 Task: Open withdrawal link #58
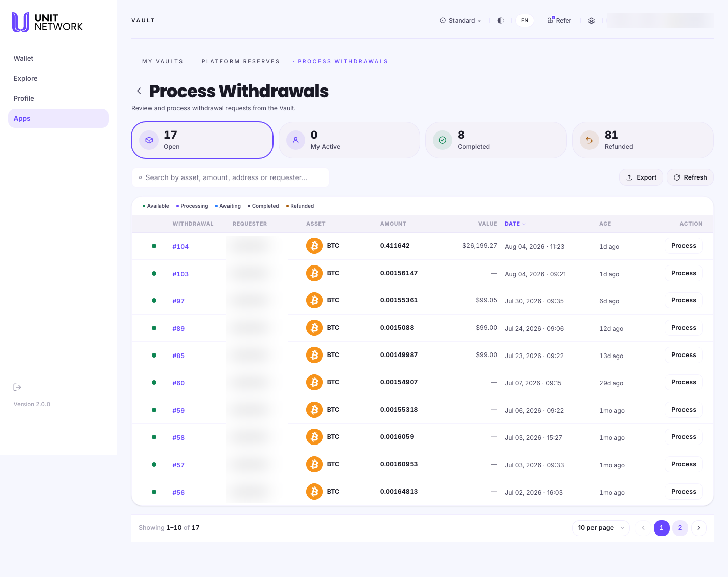pos(178,438)
